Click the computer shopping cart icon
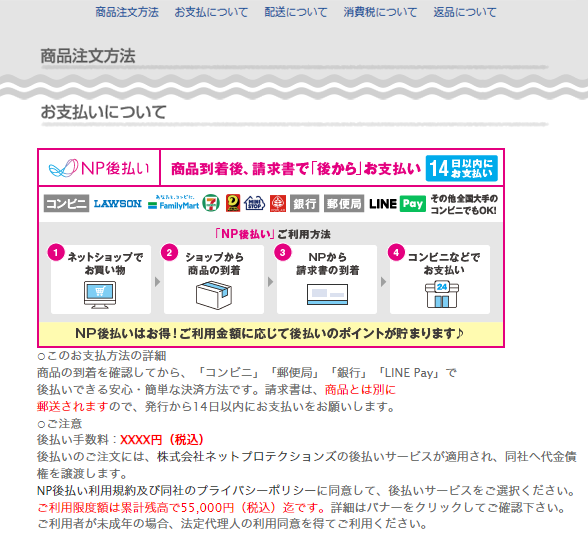This screenshot has height=552, width=588. tap(100, 295)
